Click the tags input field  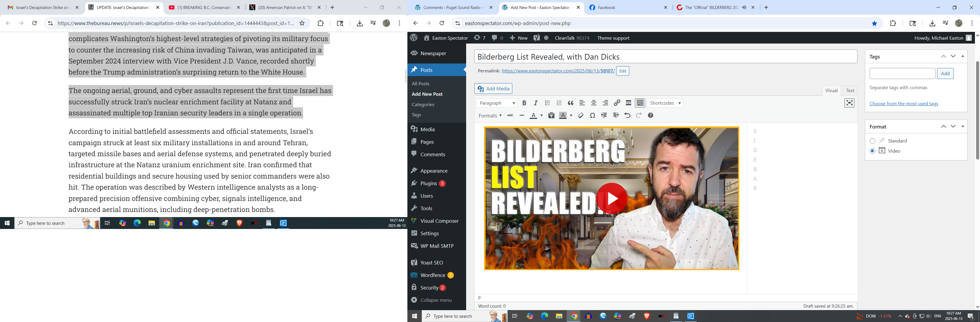[x=902, y=73]
